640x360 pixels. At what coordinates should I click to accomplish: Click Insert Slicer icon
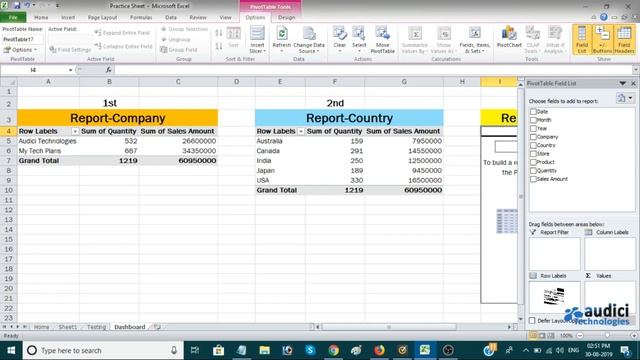pos(257,33)
